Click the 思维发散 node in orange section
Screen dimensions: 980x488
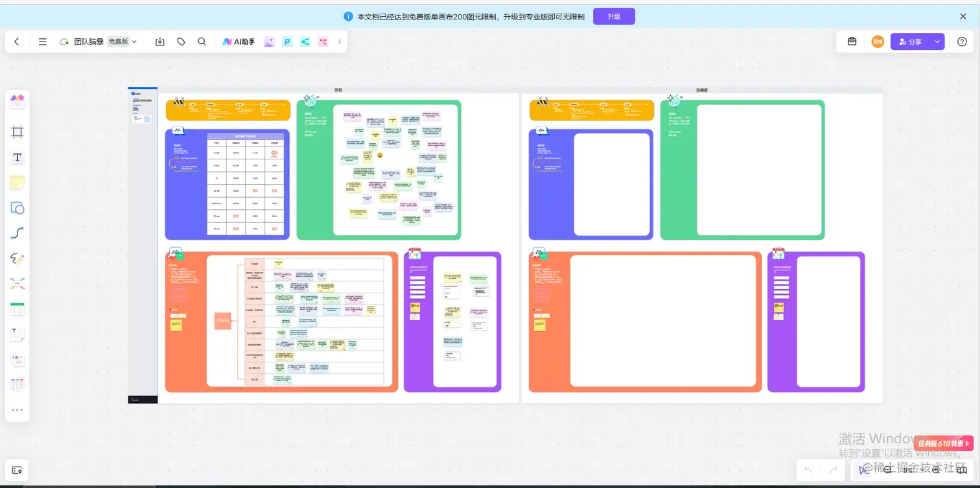pos(223,321)
